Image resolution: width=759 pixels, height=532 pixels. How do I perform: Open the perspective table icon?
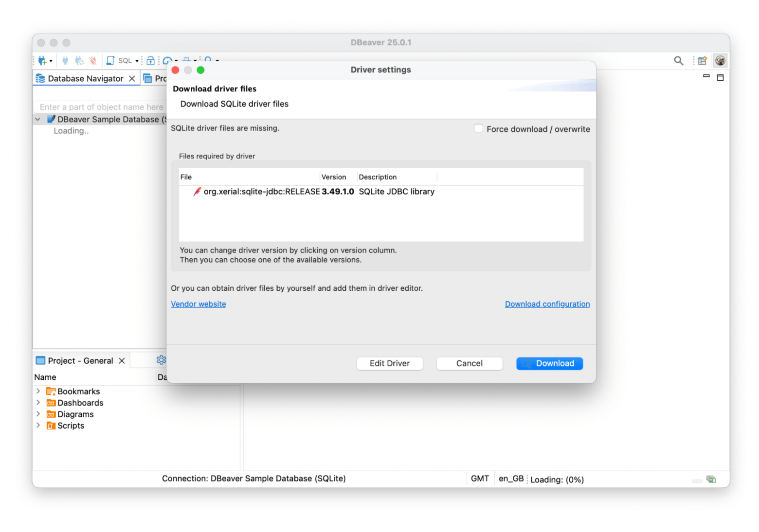pos(702,61)
